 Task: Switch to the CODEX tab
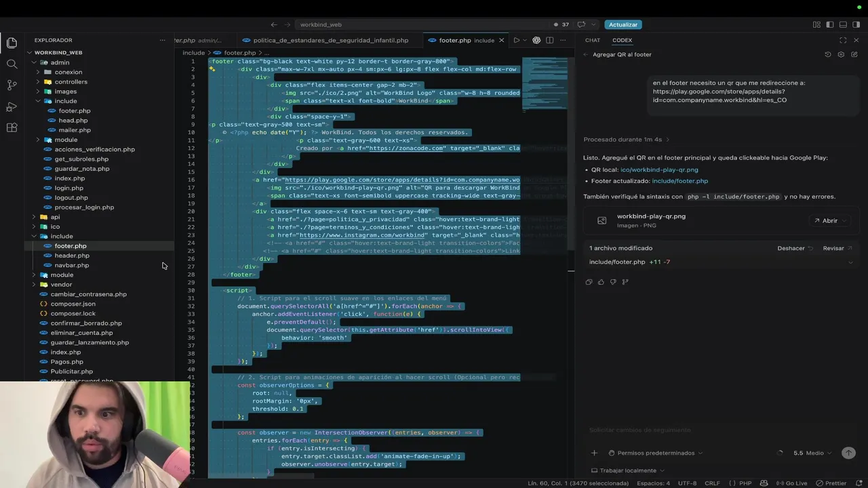pos(622,40)
